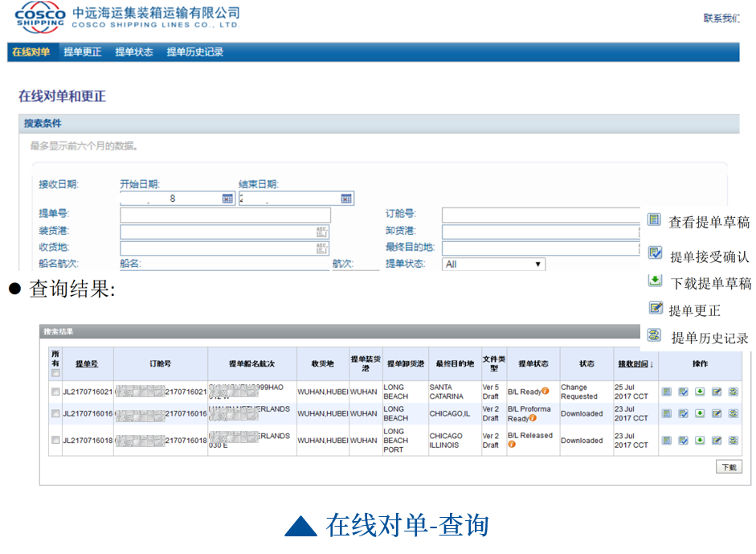
Task: Click inside the 提单号 input field
Action: [225, 215]
